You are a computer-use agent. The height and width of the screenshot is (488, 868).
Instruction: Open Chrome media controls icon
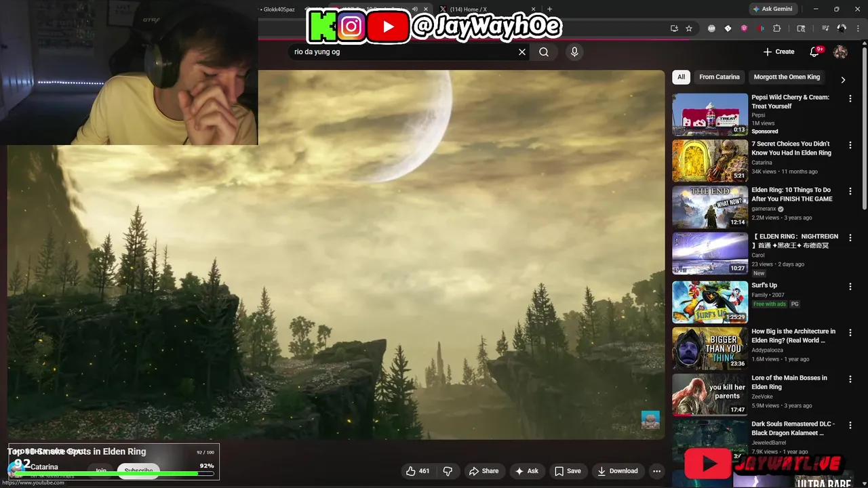[x=825, y=28]
